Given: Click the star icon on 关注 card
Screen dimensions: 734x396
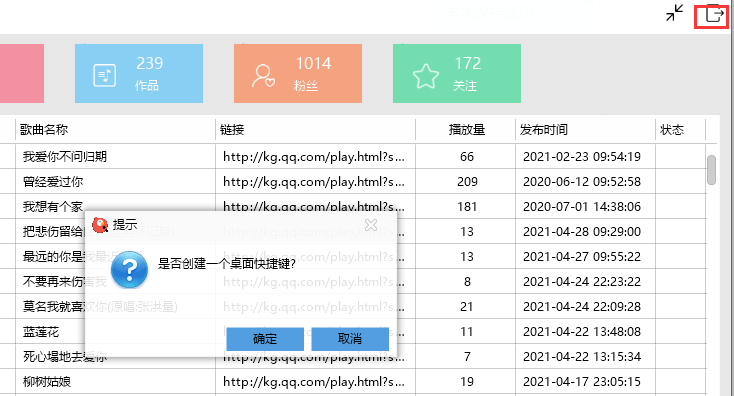Looking at the screenshot, I should 426,76.
